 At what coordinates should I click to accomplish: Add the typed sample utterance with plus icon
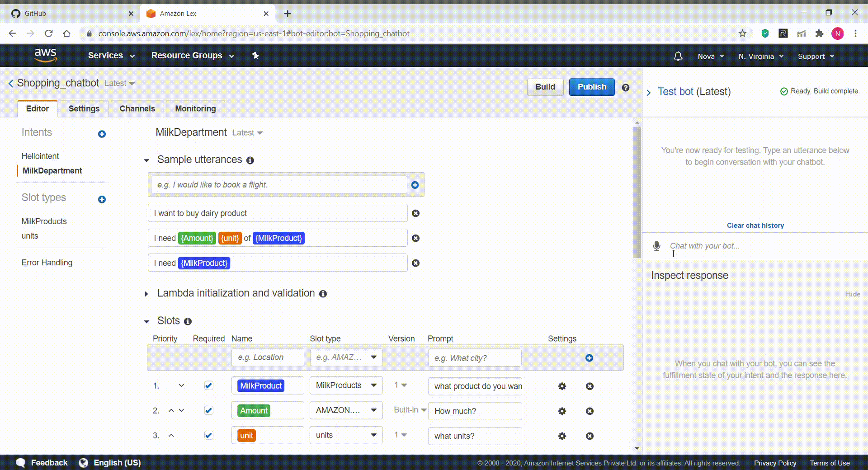[415, 185]
